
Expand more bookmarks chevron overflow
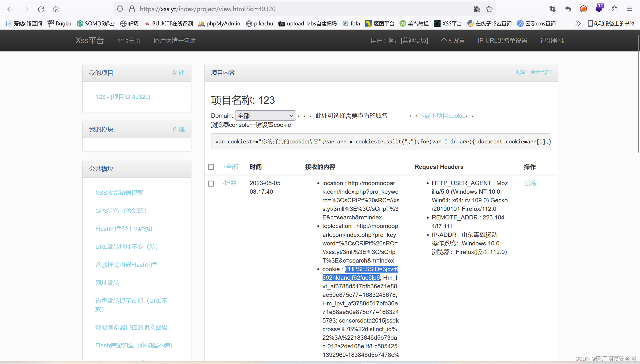click(578, 23)
